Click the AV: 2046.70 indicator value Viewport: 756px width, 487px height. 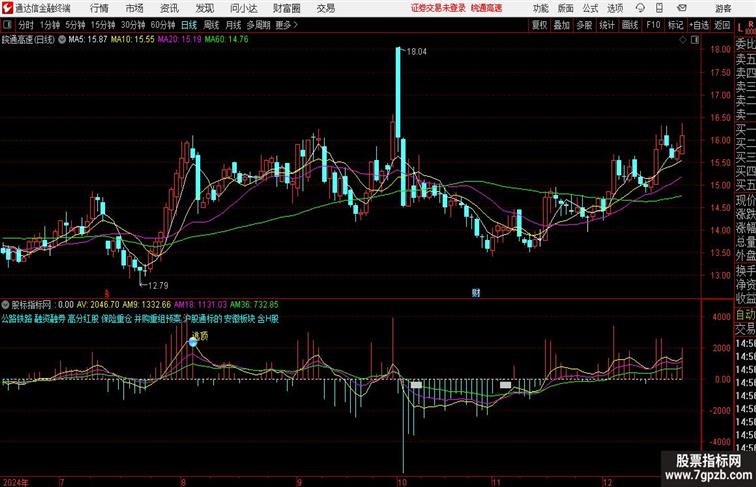click(x=98, y=305)
